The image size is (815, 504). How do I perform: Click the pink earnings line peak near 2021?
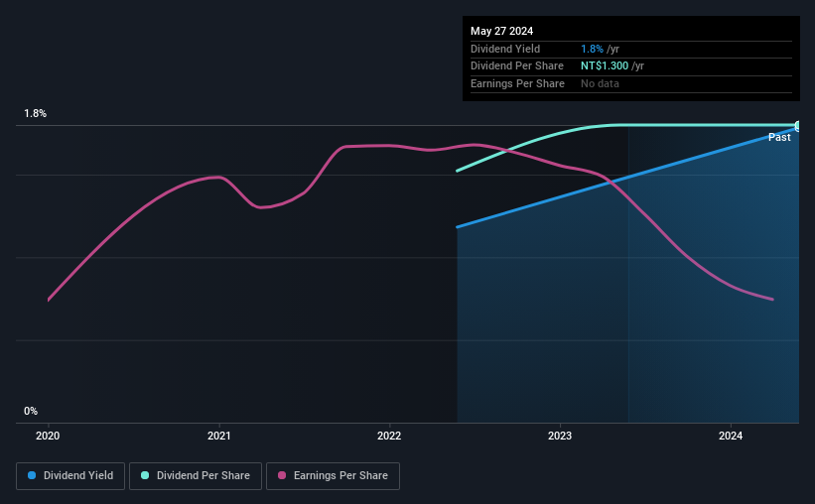point(218,178)
